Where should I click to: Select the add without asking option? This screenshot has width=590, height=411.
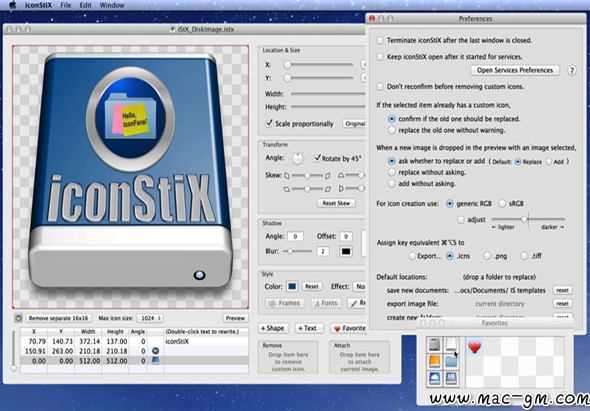[392, 184]
